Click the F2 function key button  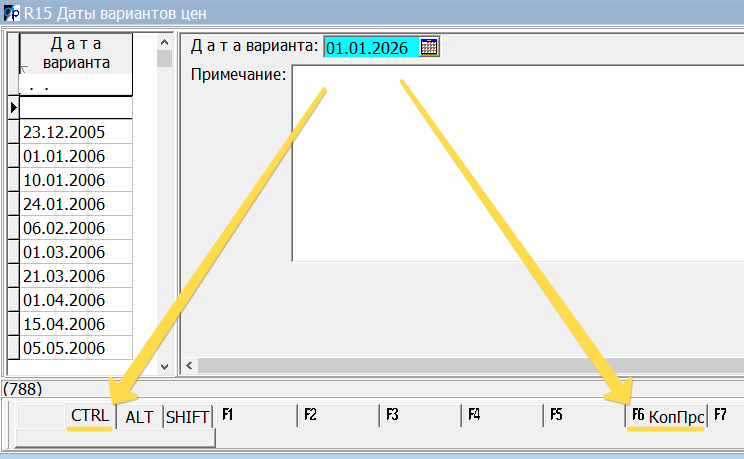pyautogui.click(x=338, y=415)
